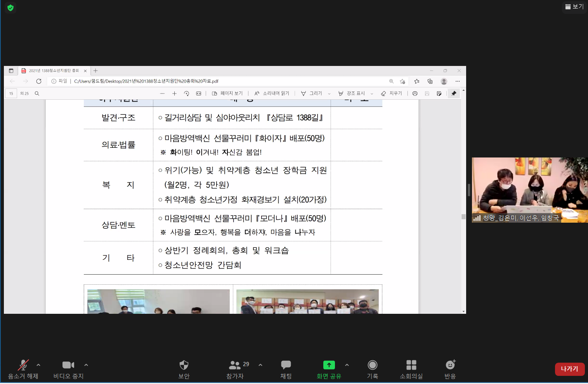Expand highlight (강조 표시) options dropdown arrow

click(372, 94)
